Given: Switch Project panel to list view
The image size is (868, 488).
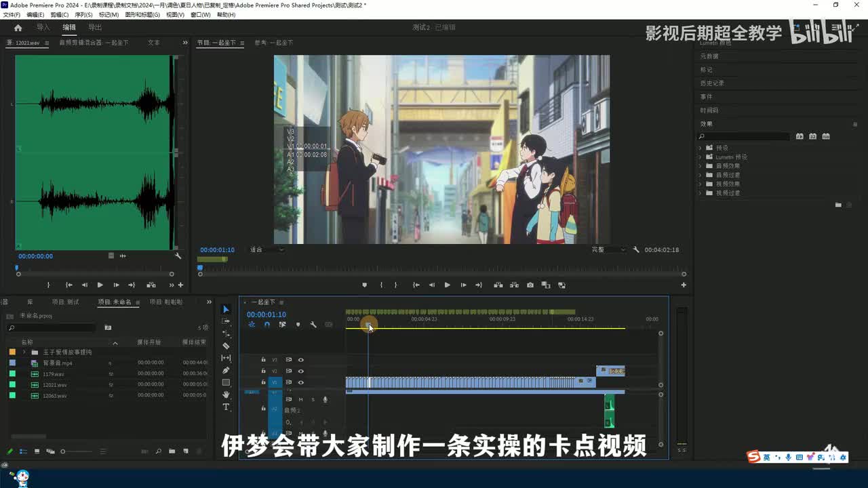Looking at the screenshot, I should [23, 451].
